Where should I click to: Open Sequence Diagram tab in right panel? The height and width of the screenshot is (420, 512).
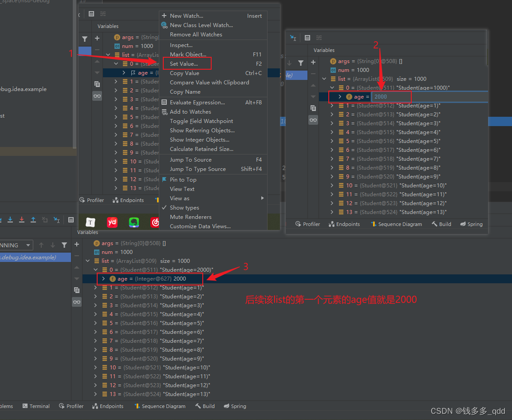(x=396, y=224)
